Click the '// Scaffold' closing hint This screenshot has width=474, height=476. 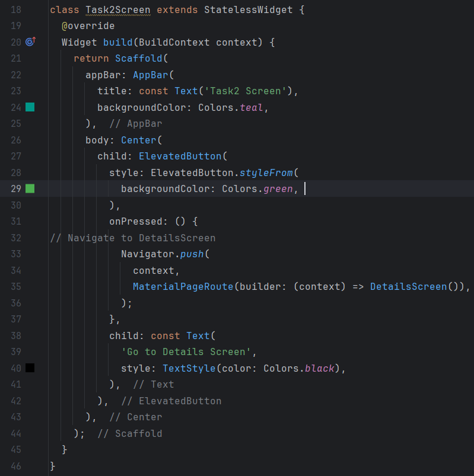click(x=130, y=433)
